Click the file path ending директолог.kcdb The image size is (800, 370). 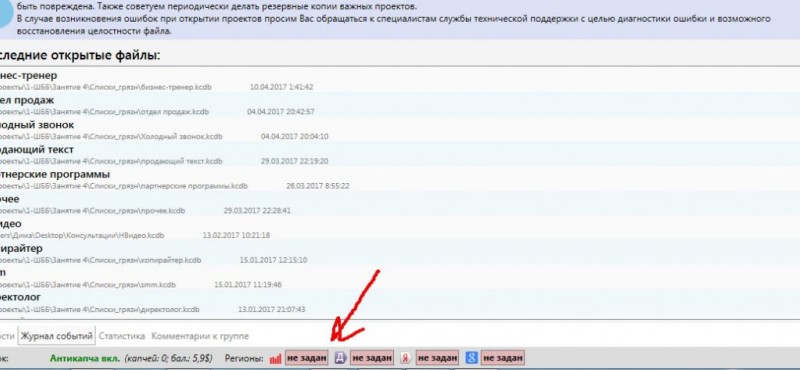point(99,309)
